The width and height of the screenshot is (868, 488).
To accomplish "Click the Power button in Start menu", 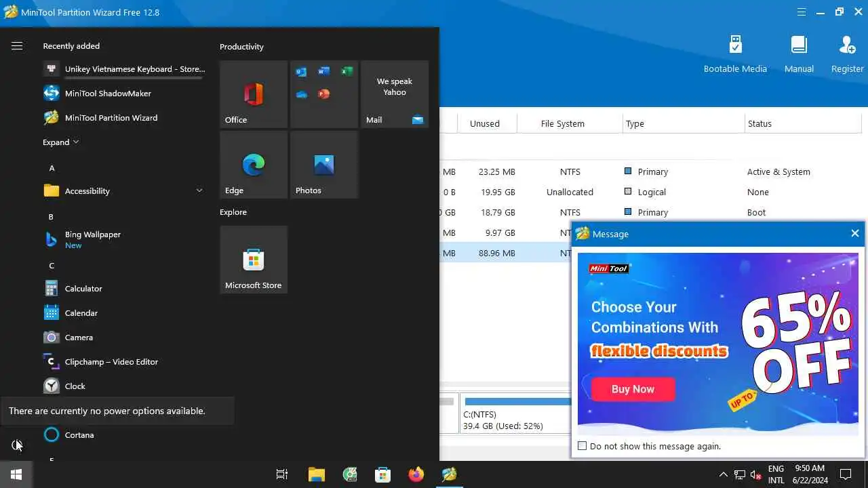I will [17, 445].
